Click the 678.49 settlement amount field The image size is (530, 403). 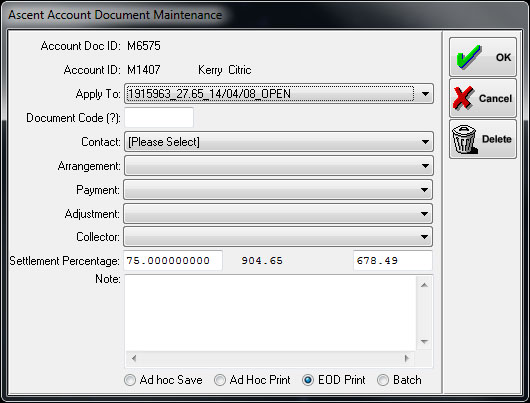coord(393,261)
